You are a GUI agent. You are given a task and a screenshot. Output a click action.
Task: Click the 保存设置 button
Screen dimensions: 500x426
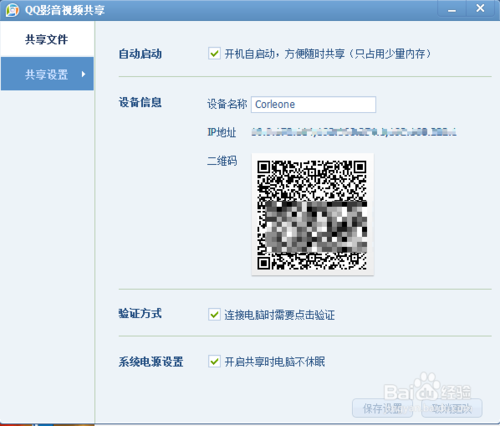pyautogui.click(x=382, y=408)
